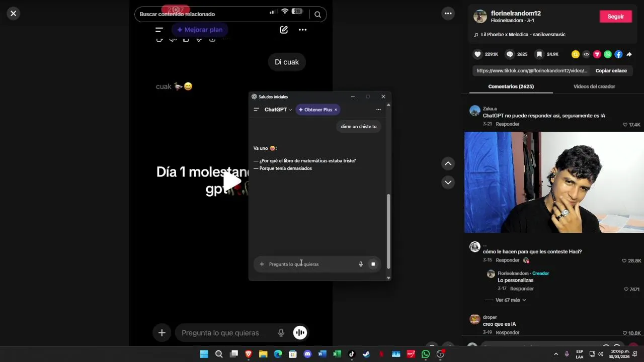
Task: Open more share options arrow
Action: point(629,54)
